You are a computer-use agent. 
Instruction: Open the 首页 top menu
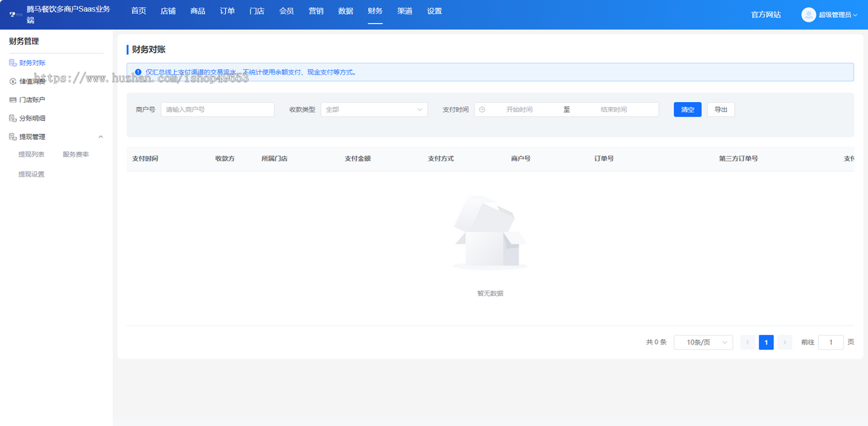point(139,11)
